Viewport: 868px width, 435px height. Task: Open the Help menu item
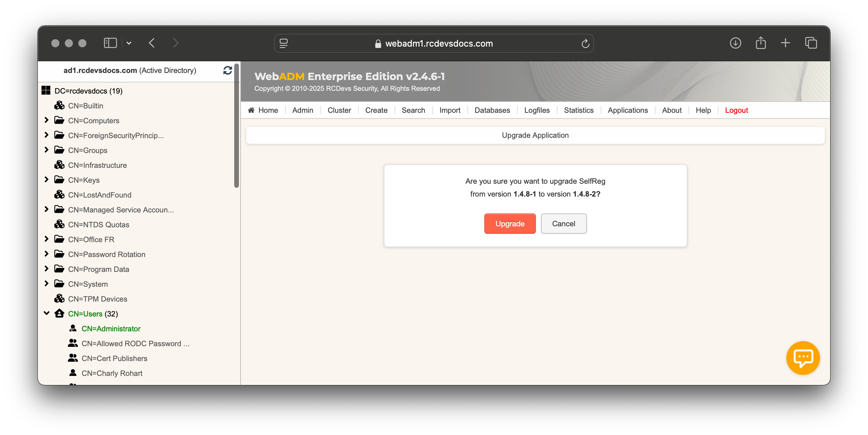click(703, 110)
